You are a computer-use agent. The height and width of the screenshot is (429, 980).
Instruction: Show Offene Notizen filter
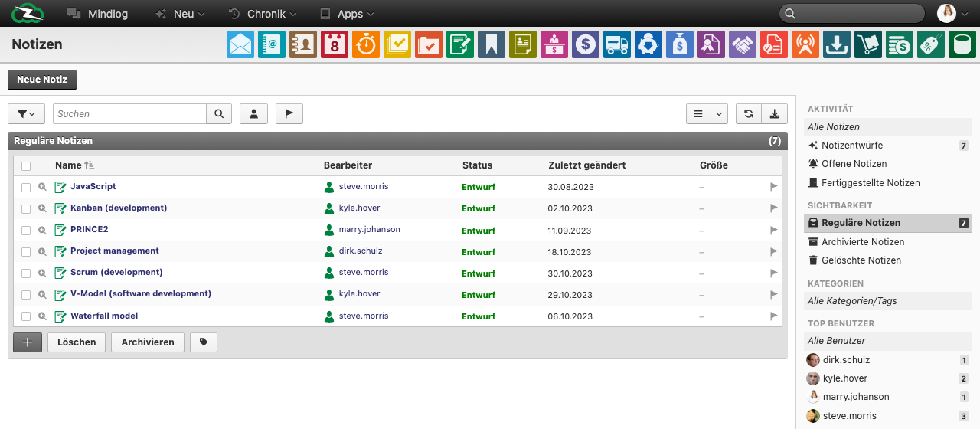coord(854,164)
